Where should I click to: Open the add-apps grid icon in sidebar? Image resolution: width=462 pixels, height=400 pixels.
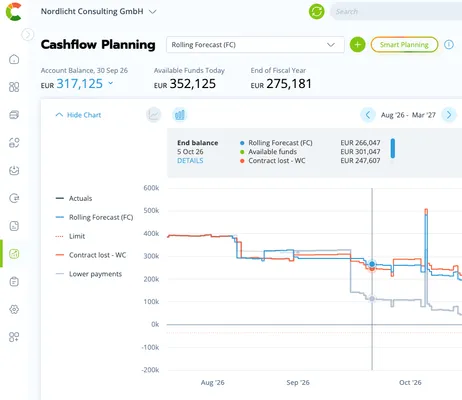(14, 337)
